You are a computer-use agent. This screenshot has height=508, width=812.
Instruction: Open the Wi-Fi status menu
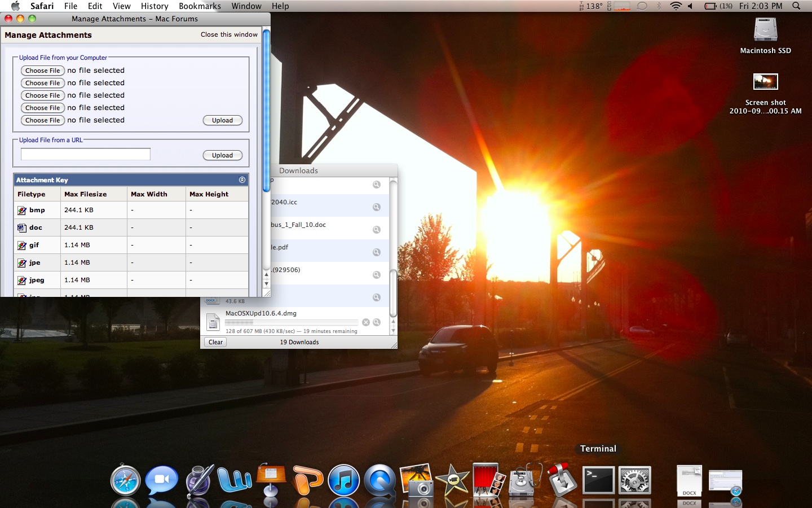point(676,6)
